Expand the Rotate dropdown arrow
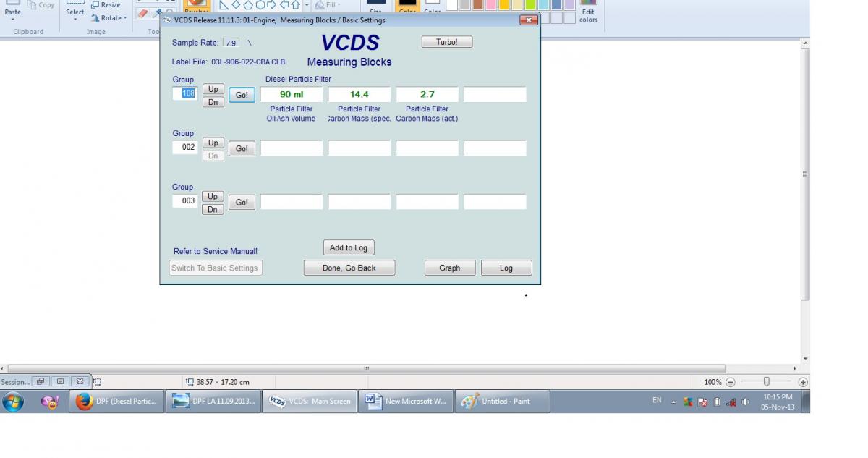 pos(125,18)
